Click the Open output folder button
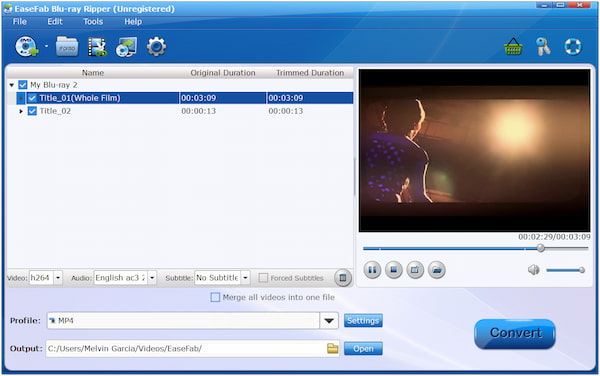Viewport: 600px width, 376px height. (x=363, y=348)
